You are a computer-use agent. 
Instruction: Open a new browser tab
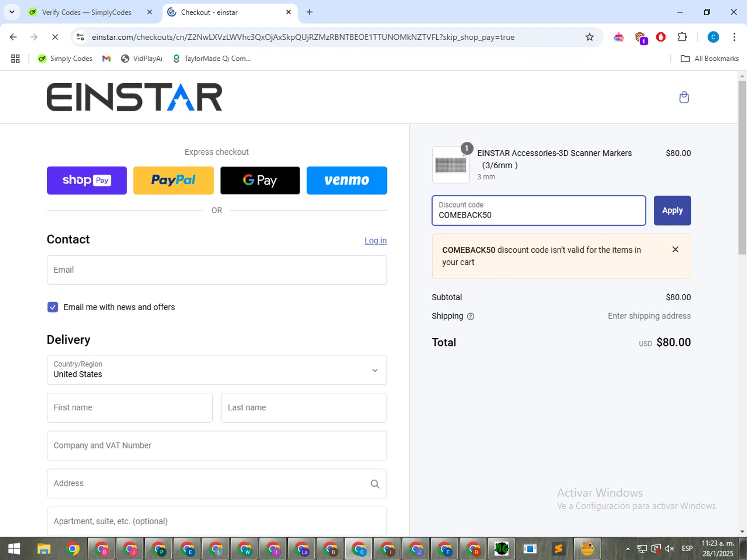tap(309, 12)
